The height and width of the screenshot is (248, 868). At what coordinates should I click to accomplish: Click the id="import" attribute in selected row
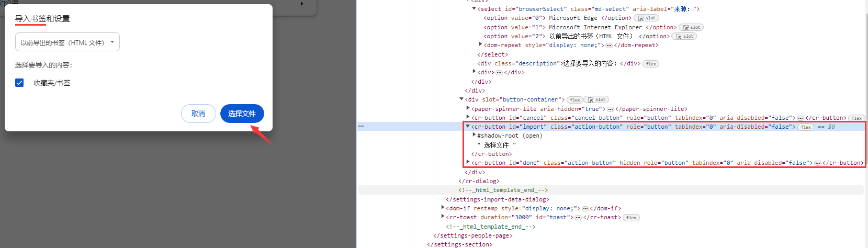tap(527, 127)
